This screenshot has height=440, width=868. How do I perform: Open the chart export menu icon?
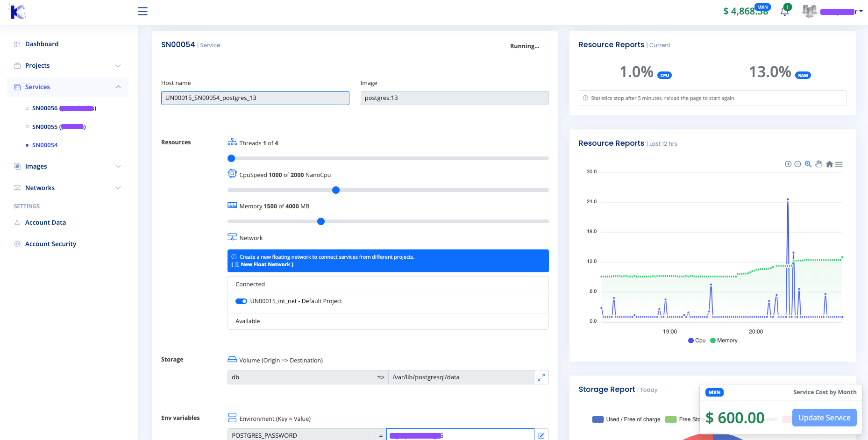[839, 164]
